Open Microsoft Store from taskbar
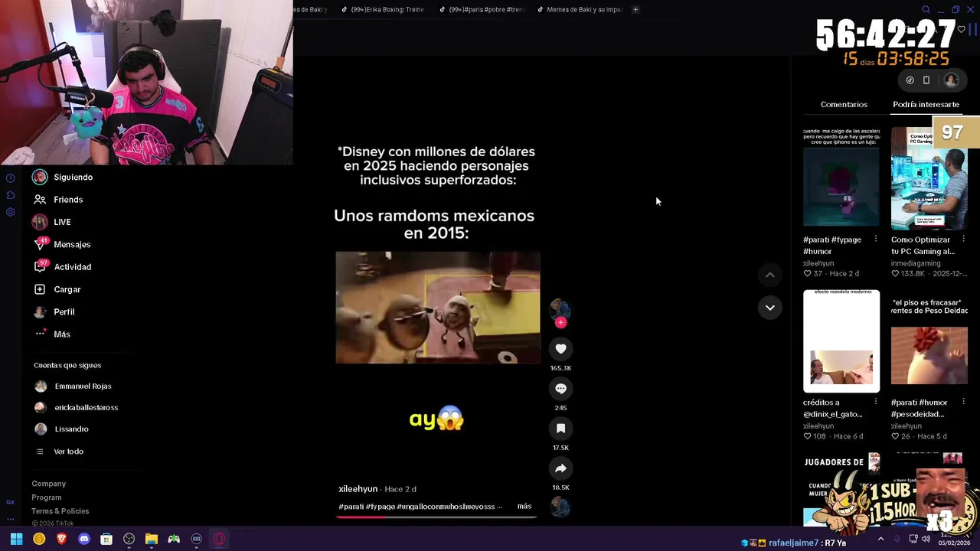This screenshot has height=551, width=980. coord(106,539)
